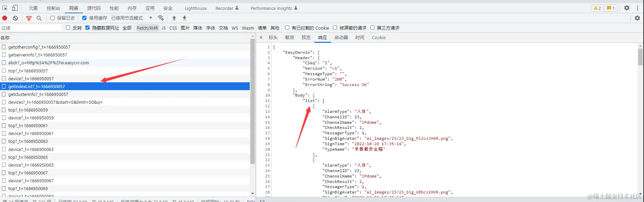Open 内存 panel tab
The height and width of the screenshot is (202, 644).
(x=132, y=8)
